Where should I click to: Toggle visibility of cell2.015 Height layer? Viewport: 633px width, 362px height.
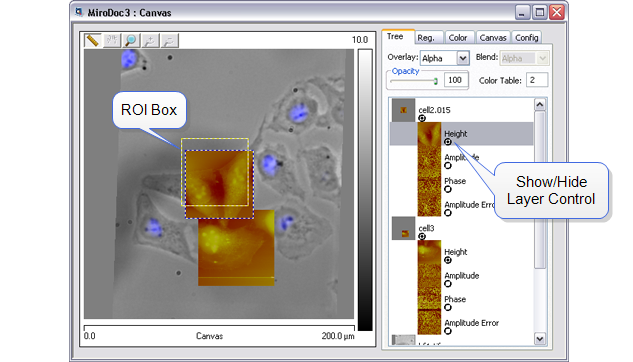448,142
